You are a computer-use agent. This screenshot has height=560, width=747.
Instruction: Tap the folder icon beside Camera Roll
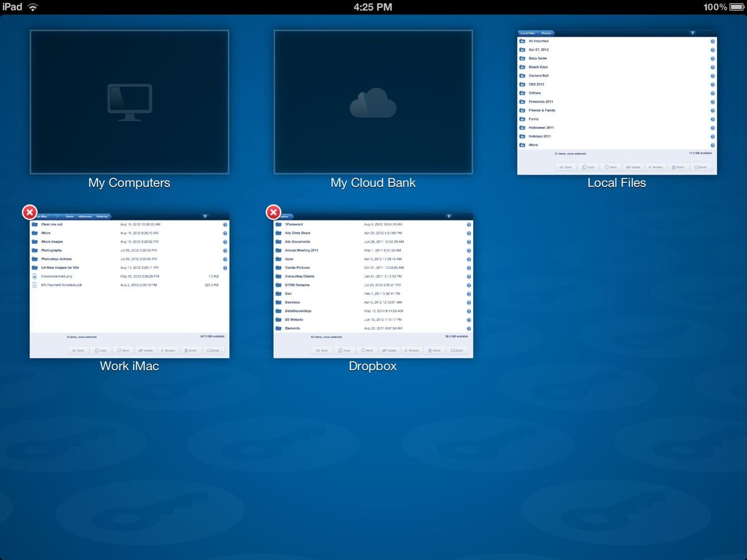point(523,75)
